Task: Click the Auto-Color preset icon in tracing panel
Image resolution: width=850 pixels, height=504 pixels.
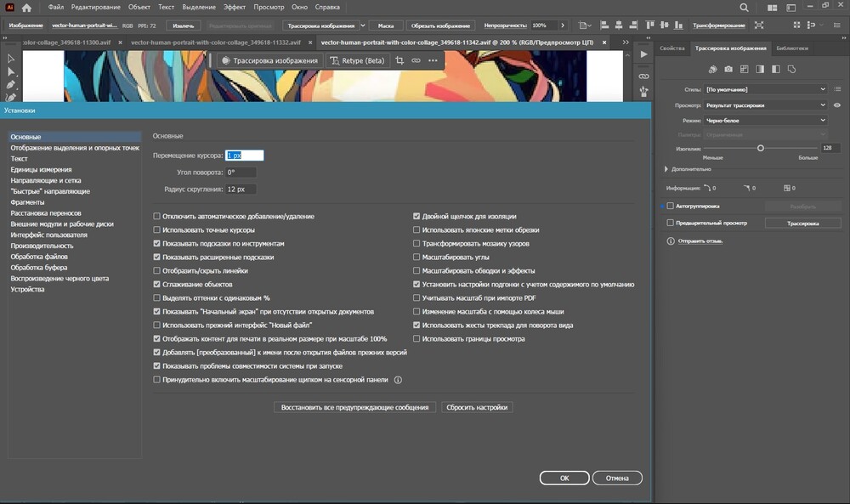Action: [712, 69]
